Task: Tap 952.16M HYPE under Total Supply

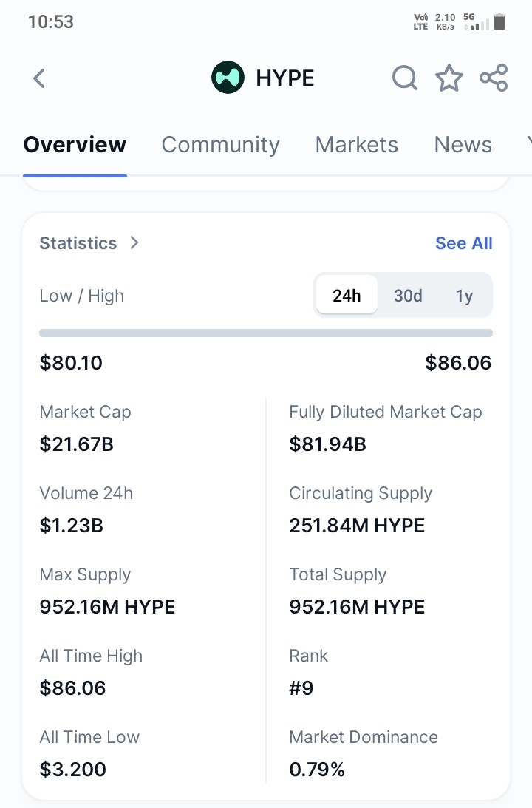Action: click(357, 607)
